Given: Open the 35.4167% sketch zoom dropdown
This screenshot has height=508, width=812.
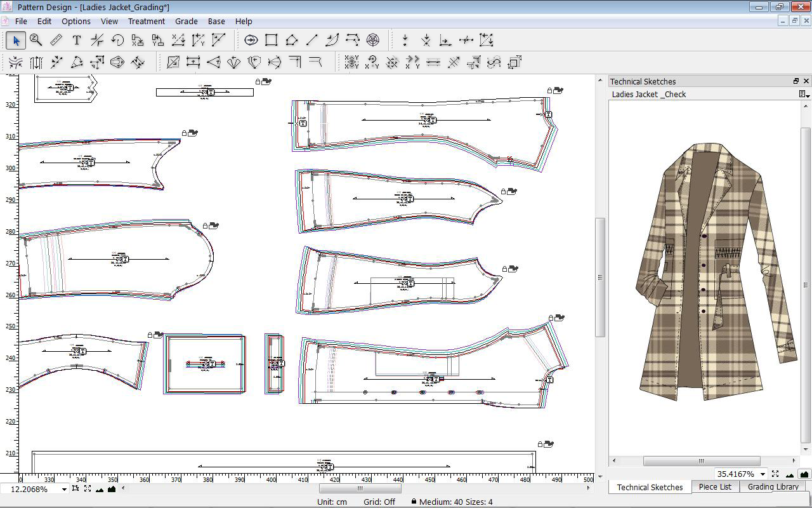Looking at the screenshot, I should coord(763,474).
